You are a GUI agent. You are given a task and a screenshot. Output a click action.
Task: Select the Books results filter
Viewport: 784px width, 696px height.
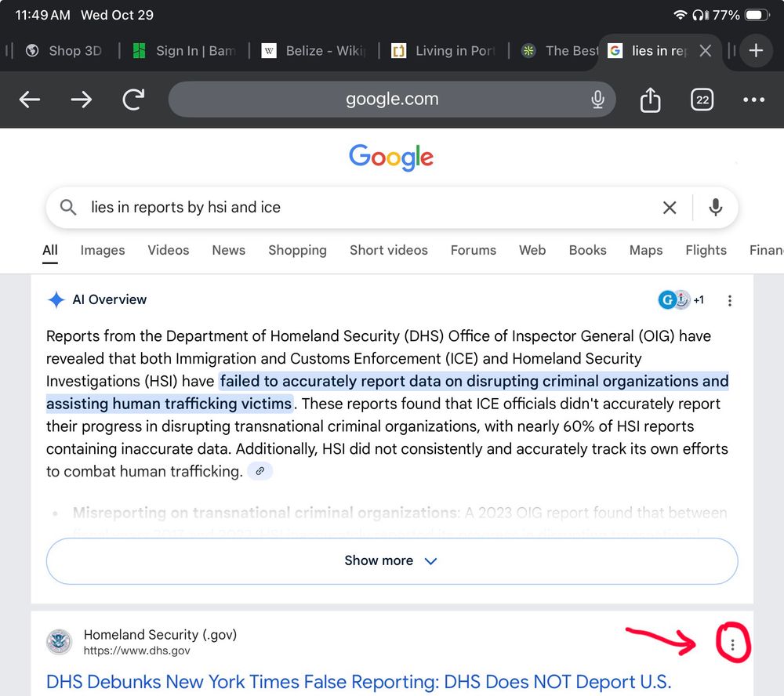[x=587, y=250]
